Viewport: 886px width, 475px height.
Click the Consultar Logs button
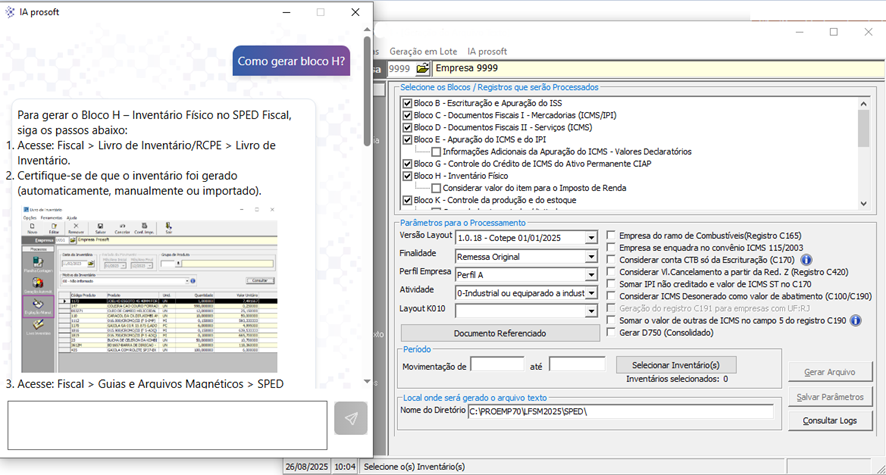(829, 420)
